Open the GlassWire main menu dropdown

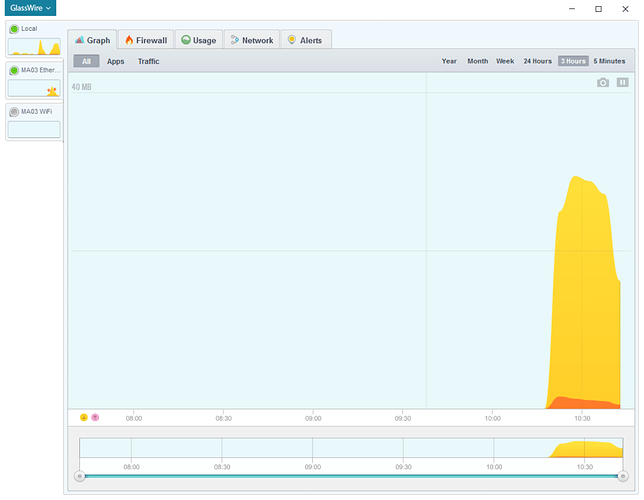pos(29,8)
